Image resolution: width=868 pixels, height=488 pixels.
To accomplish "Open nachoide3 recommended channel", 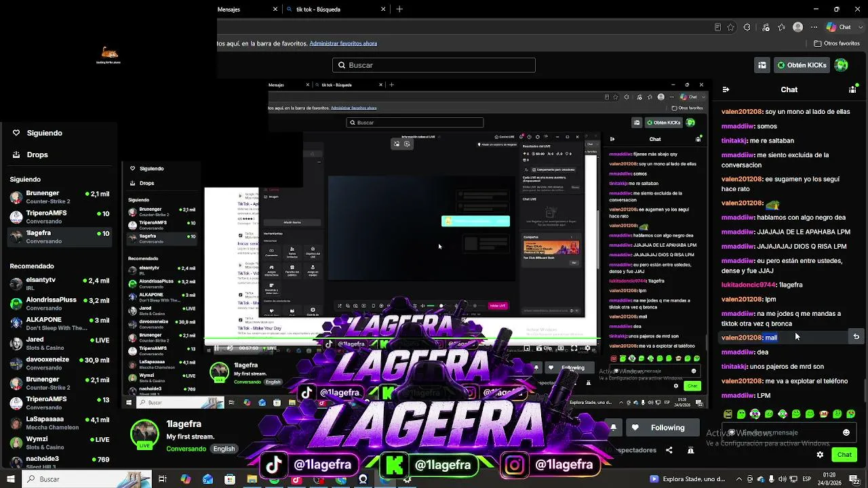I will coord(59,462).
